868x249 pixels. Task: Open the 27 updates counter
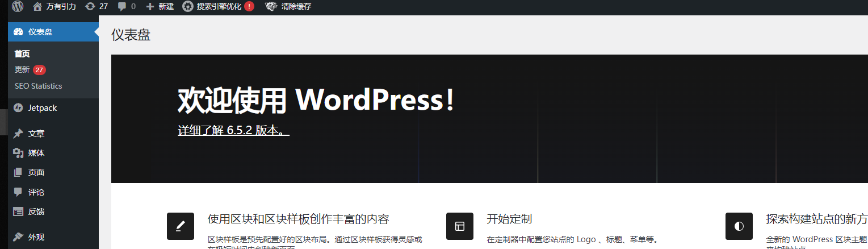(103, 7)
